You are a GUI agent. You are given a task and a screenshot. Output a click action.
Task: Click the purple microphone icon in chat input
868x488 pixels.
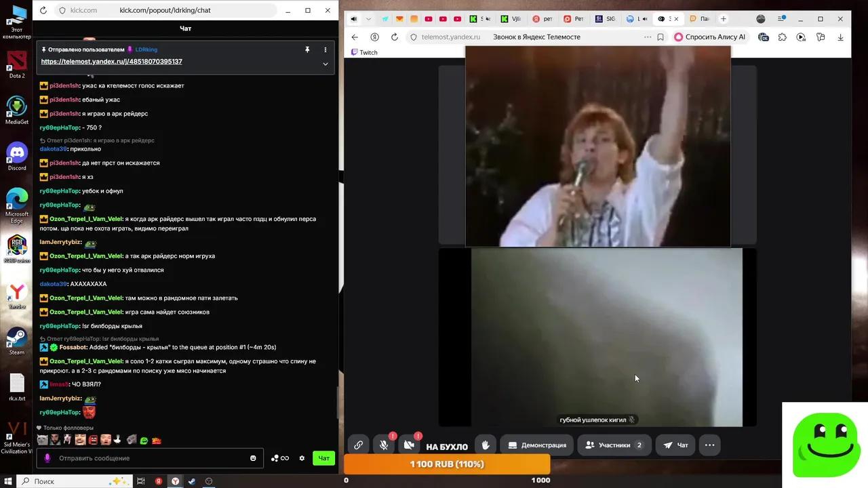47,458
